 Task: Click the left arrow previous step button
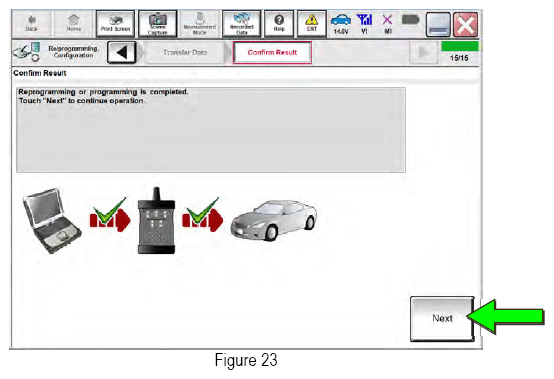(121, 53)
